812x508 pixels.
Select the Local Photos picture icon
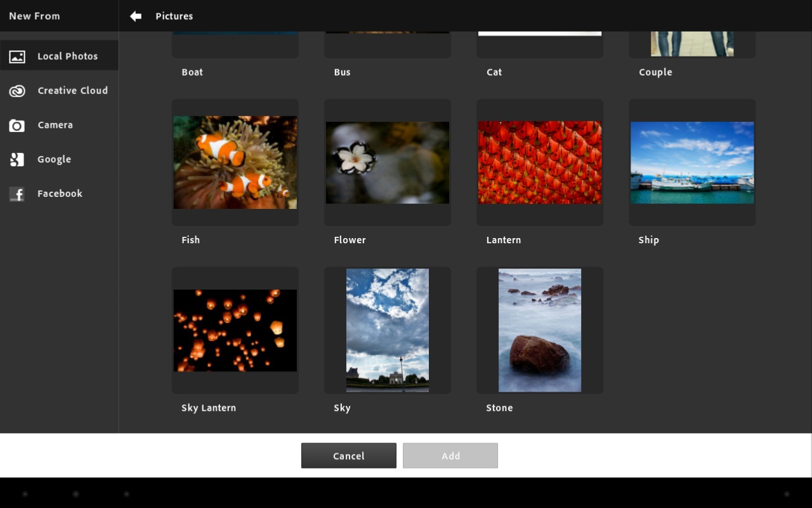pos(17,57)
